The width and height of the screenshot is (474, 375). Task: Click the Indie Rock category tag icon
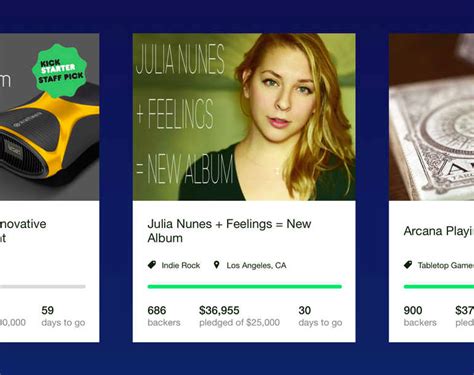click(152, 265)
